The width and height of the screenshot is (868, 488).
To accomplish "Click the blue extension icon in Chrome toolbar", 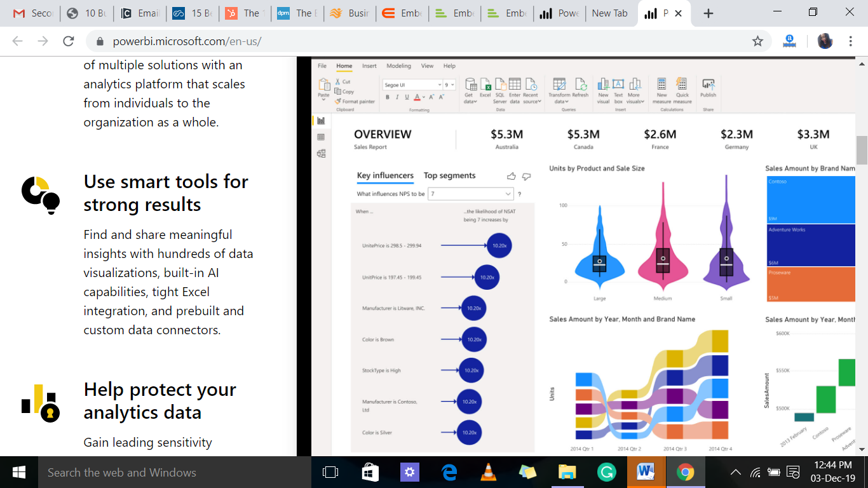I will [x=790, y=41].
